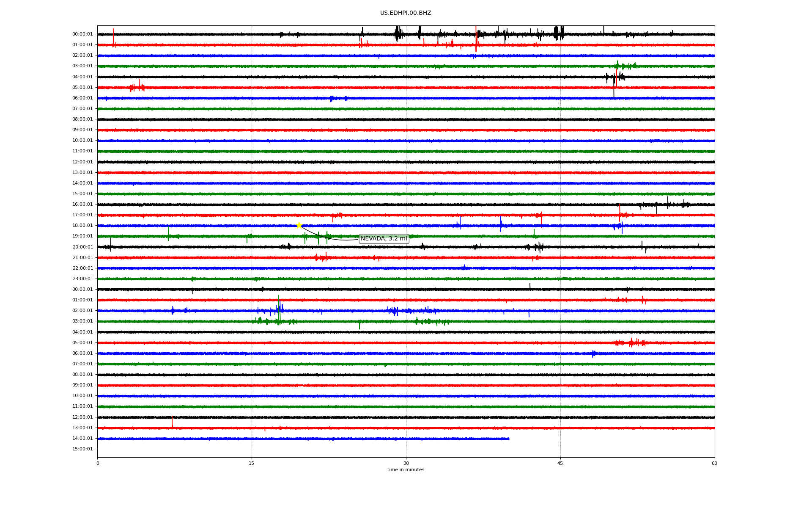812x508 pixels.
Task: Click the 60 tick label on x-axis
Action: [714, 463]
